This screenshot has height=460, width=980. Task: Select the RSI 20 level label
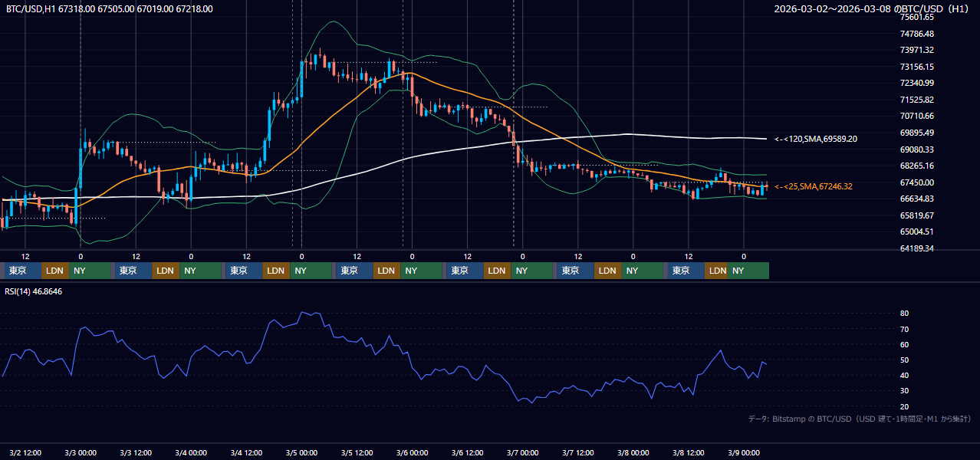coord(904,406)
